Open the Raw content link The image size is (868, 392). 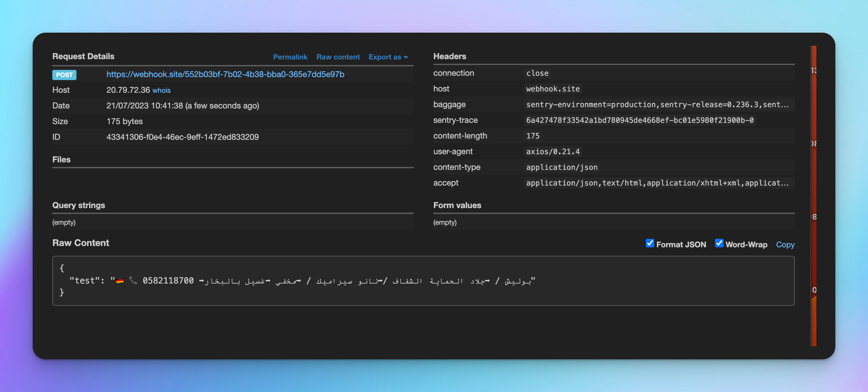point(338,57)
